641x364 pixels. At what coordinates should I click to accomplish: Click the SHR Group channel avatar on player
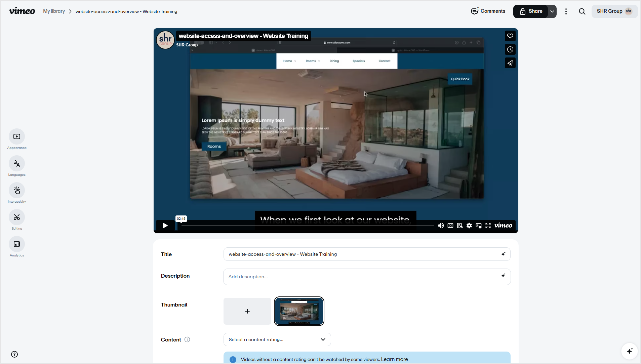click(165, 40)
